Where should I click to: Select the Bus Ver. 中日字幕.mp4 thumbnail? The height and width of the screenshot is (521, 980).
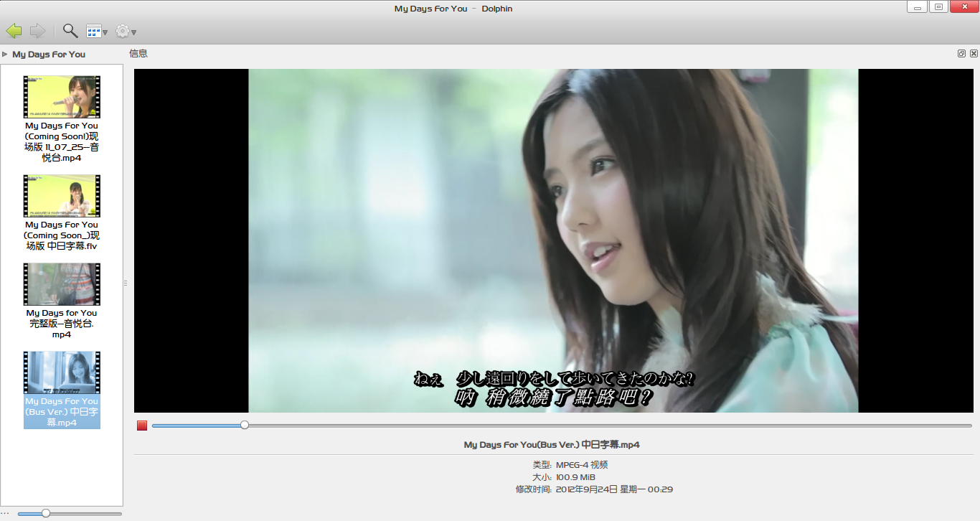(62, 372)
